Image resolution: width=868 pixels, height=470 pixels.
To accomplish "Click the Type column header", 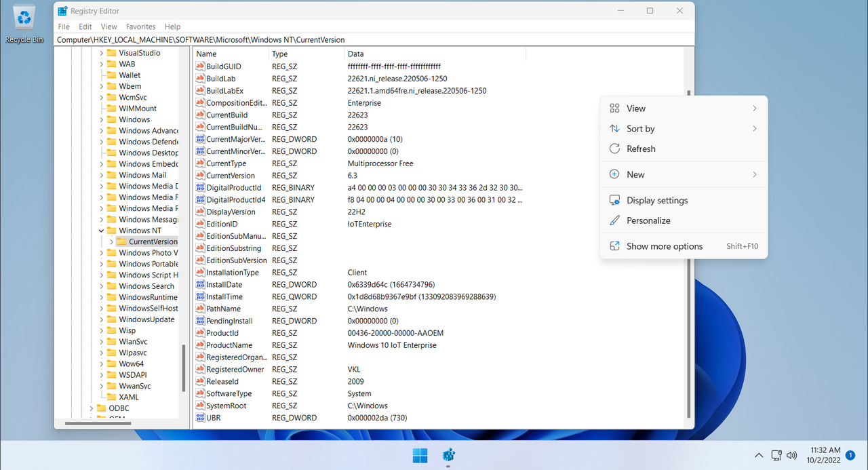I will [x=307, y=54].
